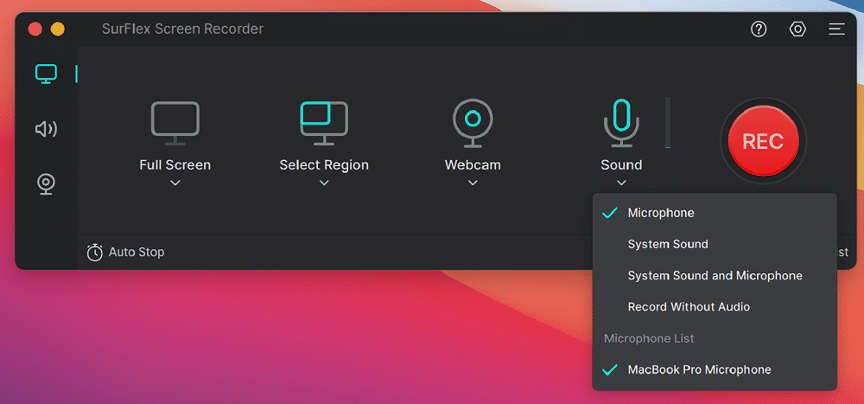The height and width of the screenshot is (404, 864).
Task: Select the checked Microphone option
Action: [660, 213]
